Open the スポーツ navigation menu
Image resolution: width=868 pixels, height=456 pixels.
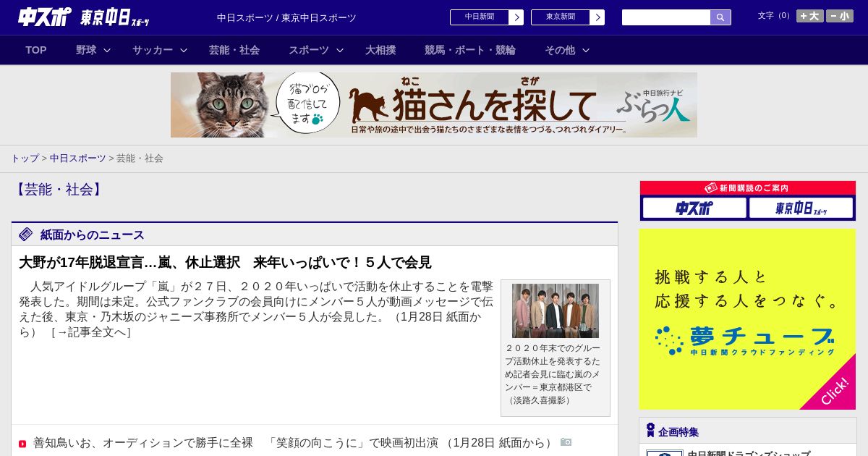tap(309, 50)
